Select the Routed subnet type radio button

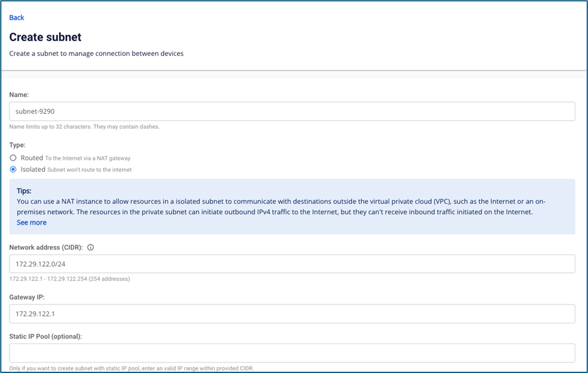(x=13, y=158)
